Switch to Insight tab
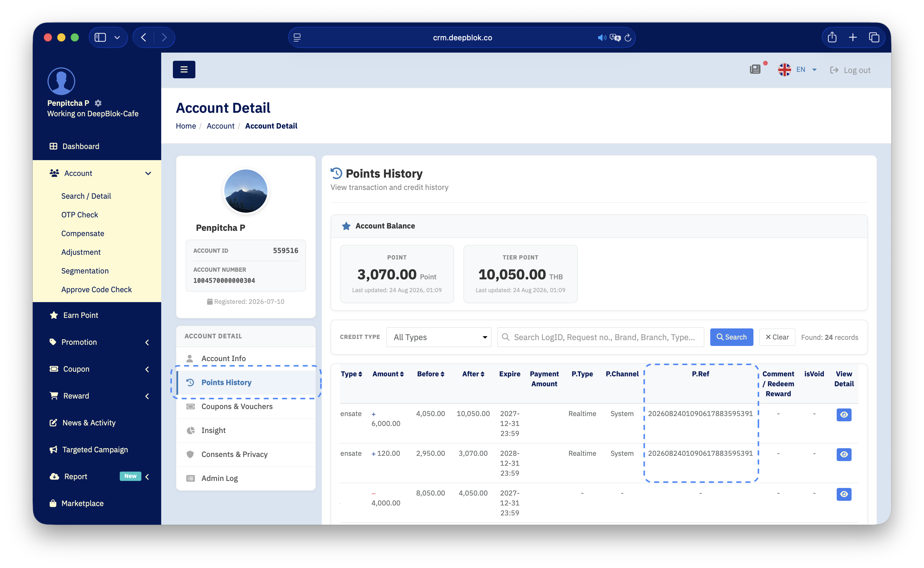The width and height of the screenshot is (924, 568). [x=246, y=430]
